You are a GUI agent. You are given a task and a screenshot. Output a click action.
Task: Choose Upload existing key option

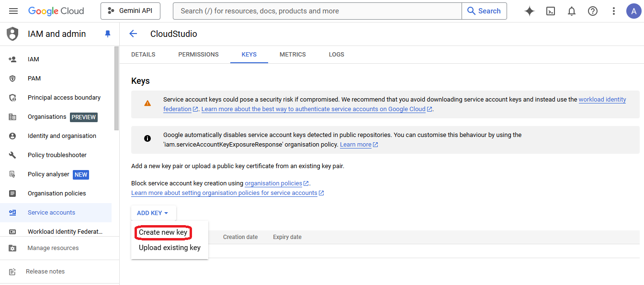[x=169, y=248]
